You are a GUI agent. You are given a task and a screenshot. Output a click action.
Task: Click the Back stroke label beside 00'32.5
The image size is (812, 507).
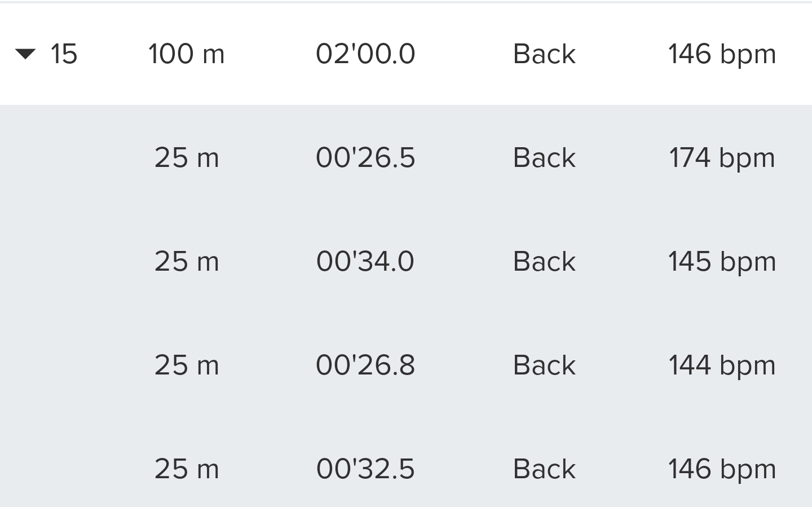pos(544,469)
